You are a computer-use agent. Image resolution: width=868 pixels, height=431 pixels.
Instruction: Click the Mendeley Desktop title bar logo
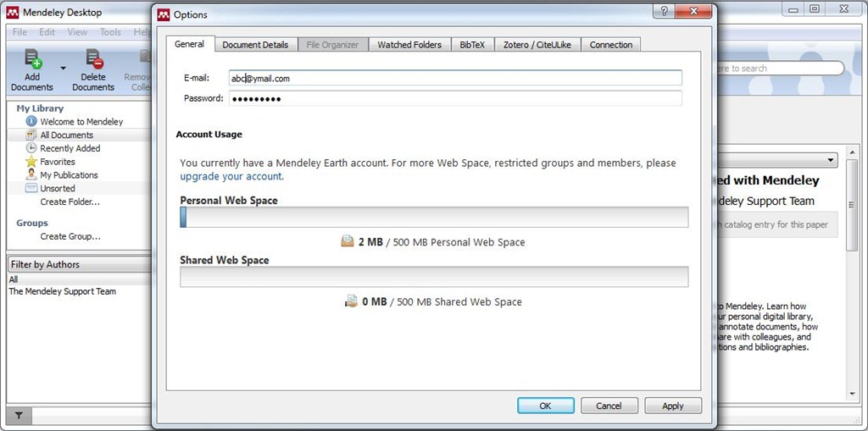[x=13, y=13]
